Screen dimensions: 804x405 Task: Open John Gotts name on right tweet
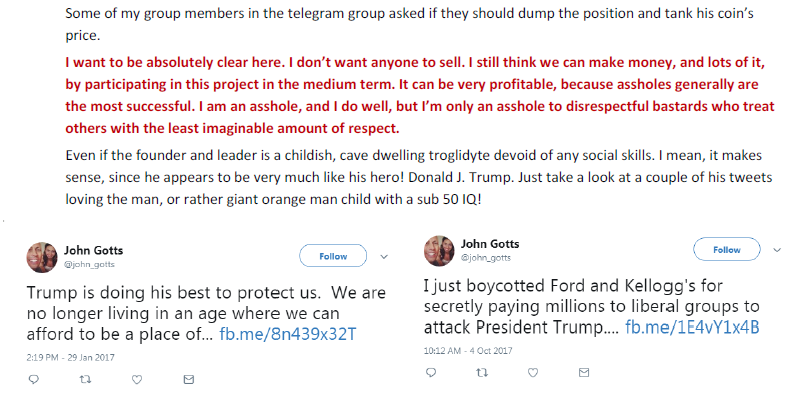(490, 244)
